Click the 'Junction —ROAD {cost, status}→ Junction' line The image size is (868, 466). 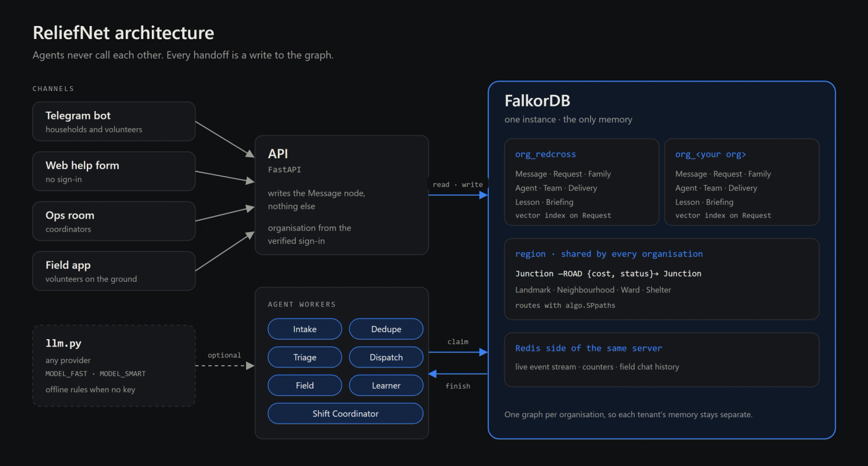click(608, 273)
